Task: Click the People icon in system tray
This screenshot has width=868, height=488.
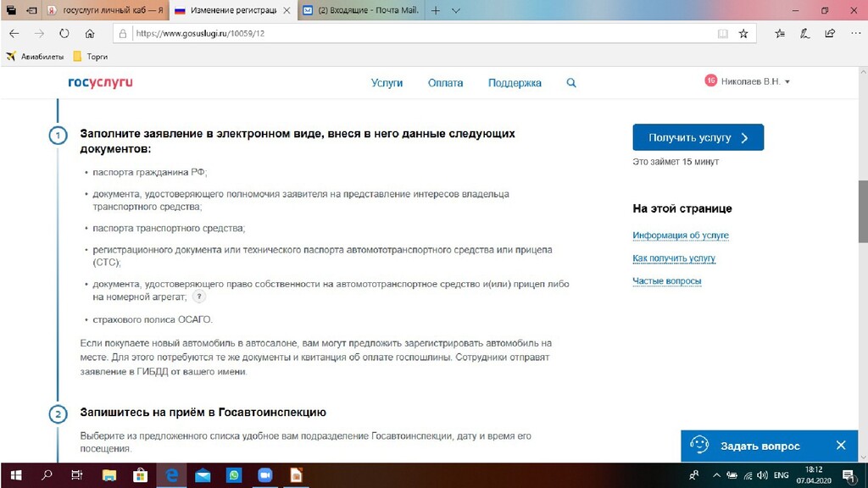Action: coord(693,475)
